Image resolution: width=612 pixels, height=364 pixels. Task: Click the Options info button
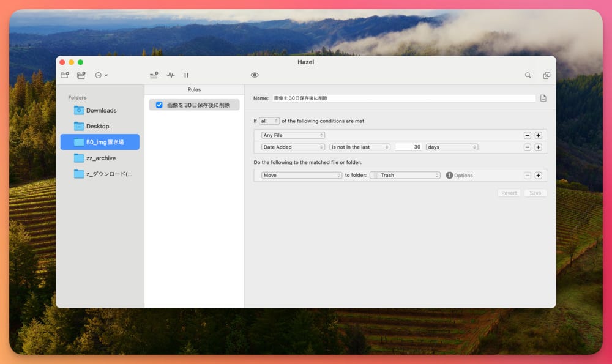pyautogui.click(x=459, y=175)
